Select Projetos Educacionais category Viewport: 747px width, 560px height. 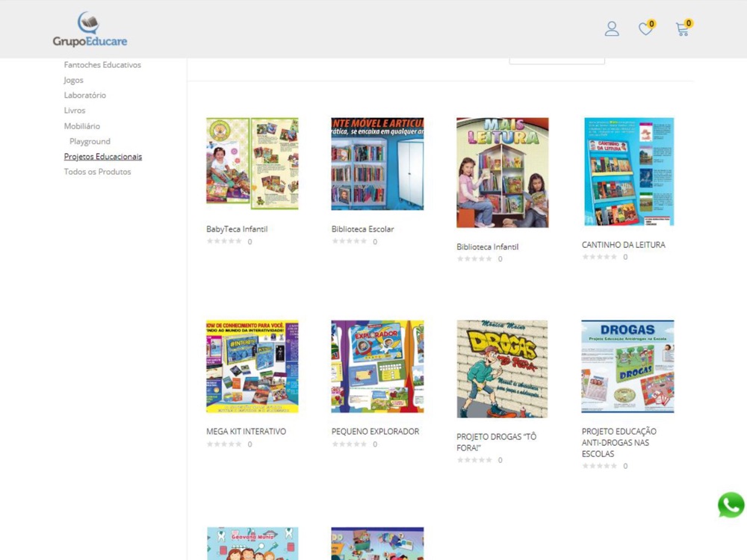point(103,157)
